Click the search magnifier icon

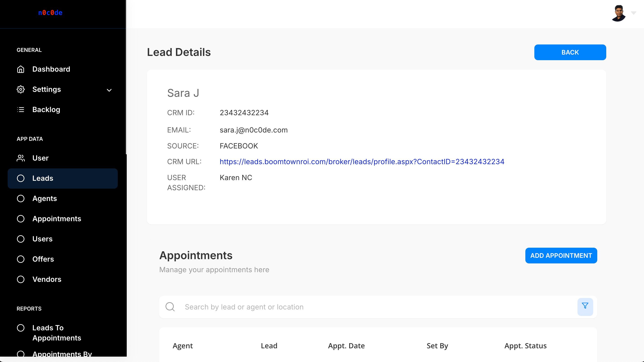pos(170,307)
